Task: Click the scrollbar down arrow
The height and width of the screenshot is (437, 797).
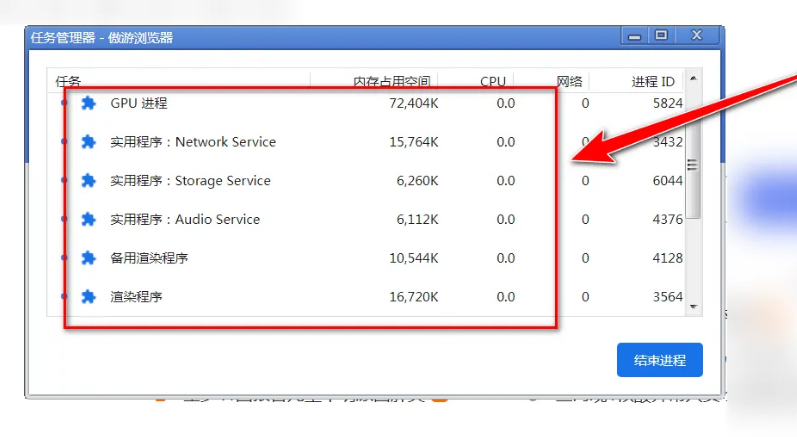Action: coord(693,306)
